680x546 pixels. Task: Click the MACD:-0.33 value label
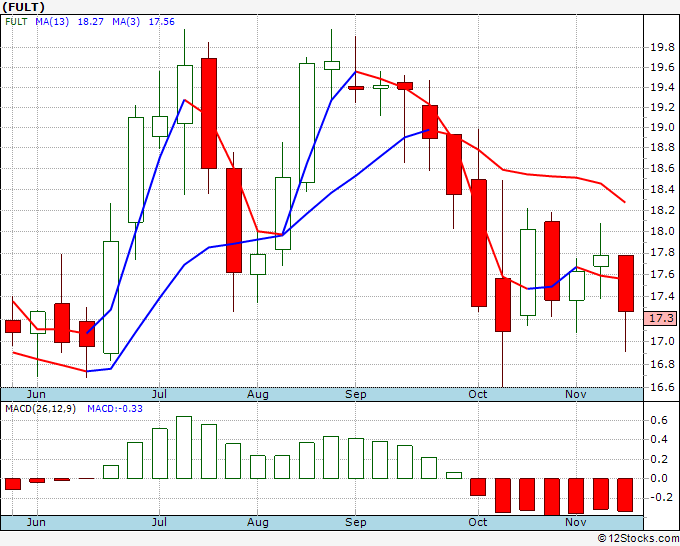pos(115,409)
